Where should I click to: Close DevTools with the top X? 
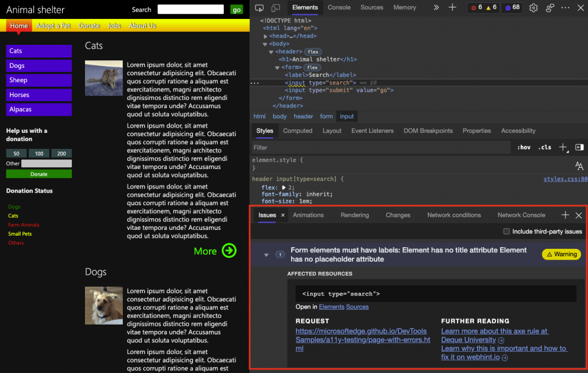tap(581, 7)
